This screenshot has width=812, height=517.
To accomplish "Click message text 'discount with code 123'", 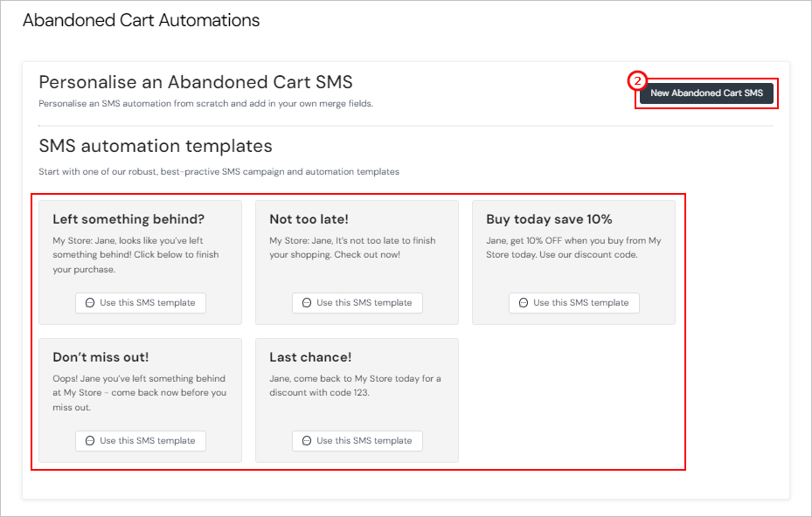I will (319, 393).
